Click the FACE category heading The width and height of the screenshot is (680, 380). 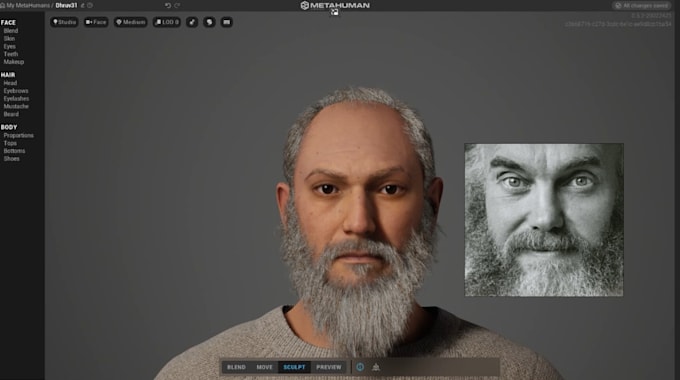click(x=8, y=23)
